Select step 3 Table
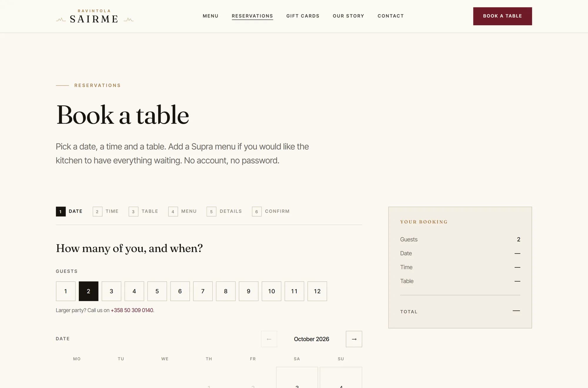Screen dimensions: 588x388 pyautogui.click(x=143, y=212)
